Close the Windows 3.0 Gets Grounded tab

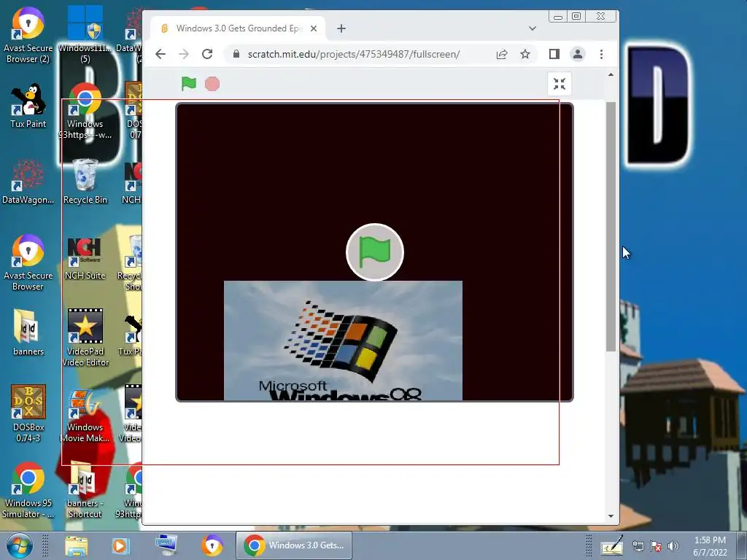pos(314,28)
